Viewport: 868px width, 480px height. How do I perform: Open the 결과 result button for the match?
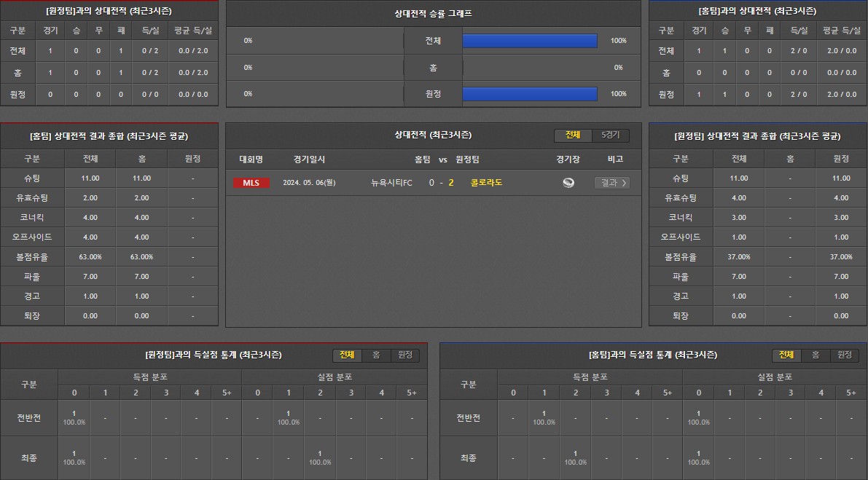click(x=611, y=183)
